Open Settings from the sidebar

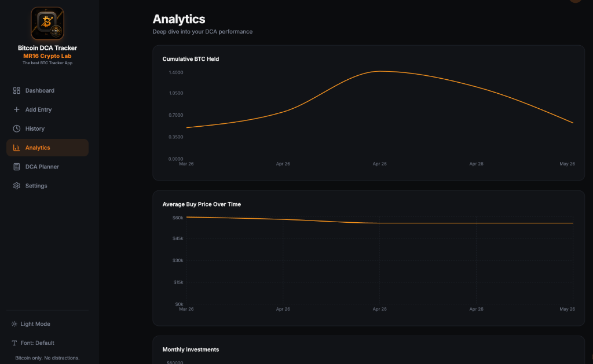pyautogui.click(x=47, y=186)
